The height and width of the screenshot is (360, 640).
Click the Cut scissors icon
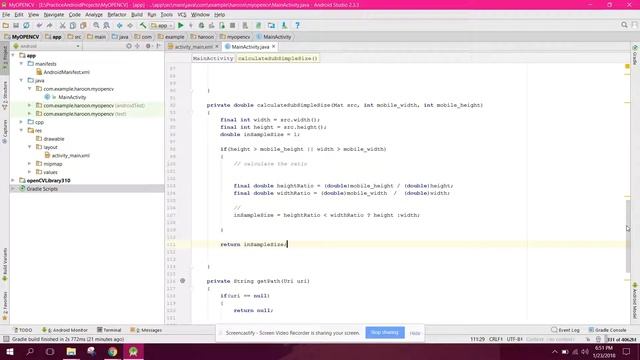[62, 25]
